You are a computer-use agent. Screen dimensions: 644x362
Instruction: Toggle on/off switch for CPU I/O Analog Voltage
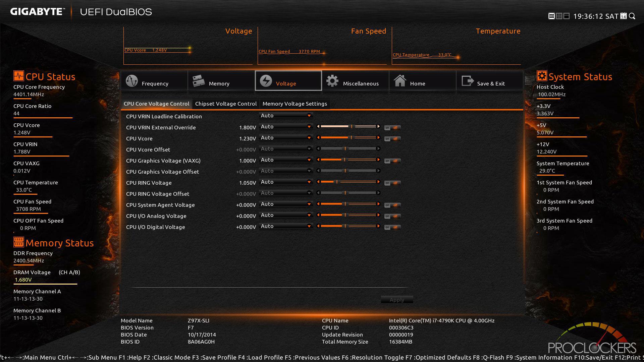click(392, 216)
